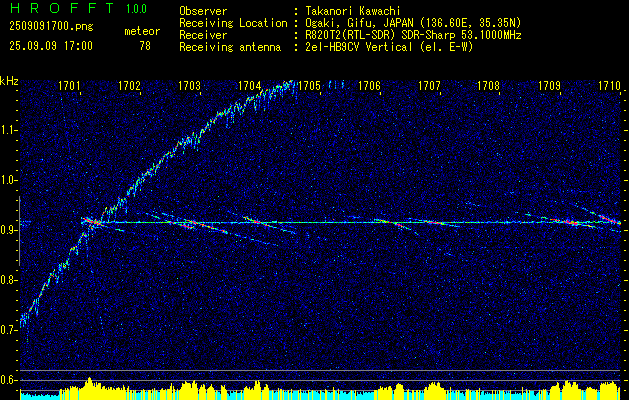Click the HROFFT program title text

coord(61,8)
